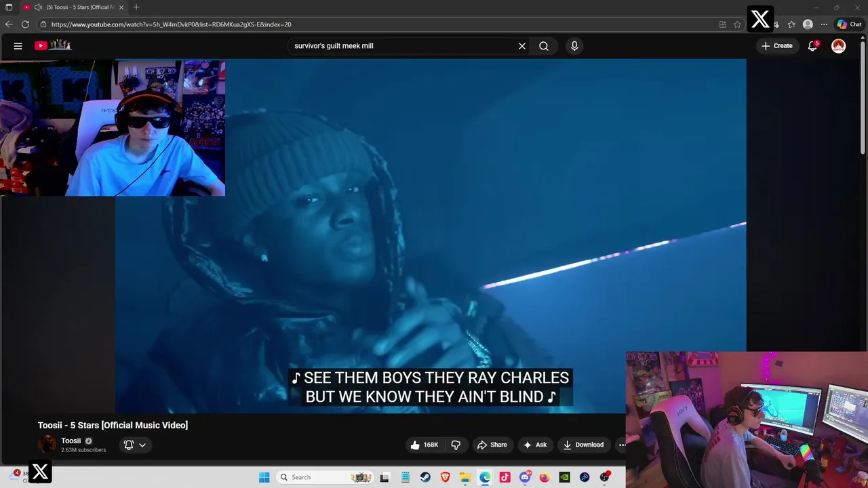The height and width of the screenshot is (488, 868).
Task: Open the Create menu
Action: point(777,46)
